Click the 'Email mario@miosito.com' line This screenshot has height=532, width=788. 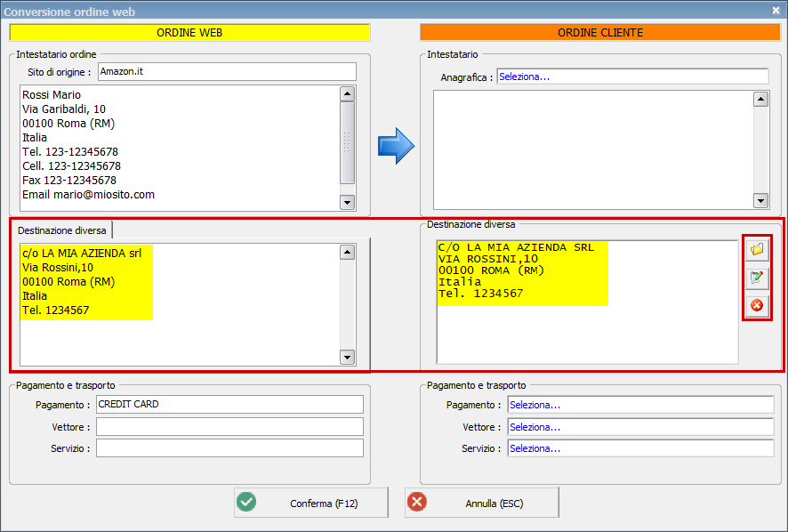tap(88, 195)
